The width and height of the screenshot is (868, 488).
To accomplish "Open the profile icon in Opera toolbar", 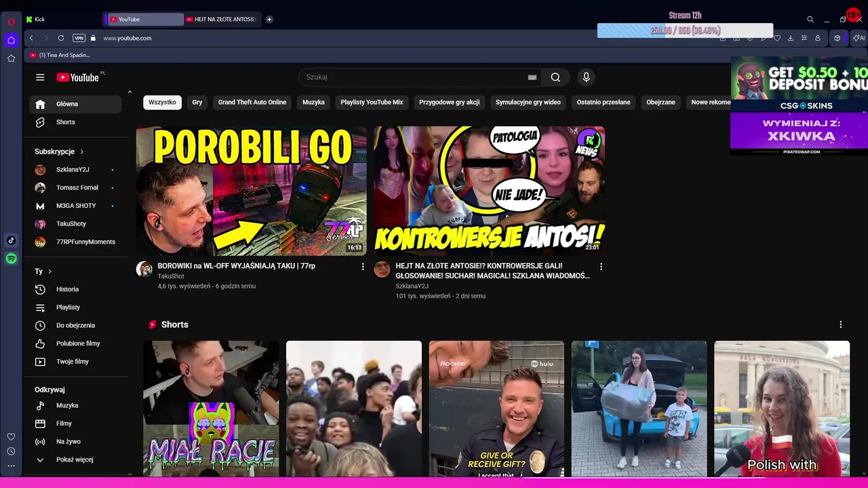I will coord(818,38).
